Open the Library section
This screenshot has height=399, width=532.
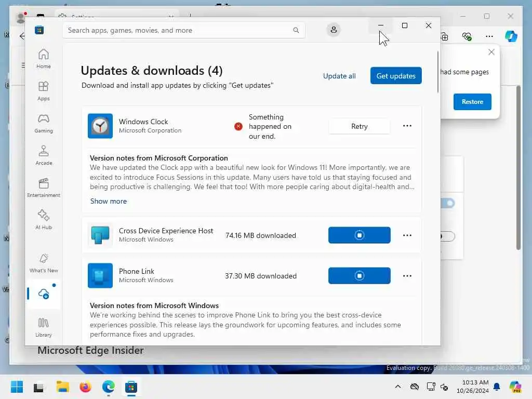tap(44, 327)
